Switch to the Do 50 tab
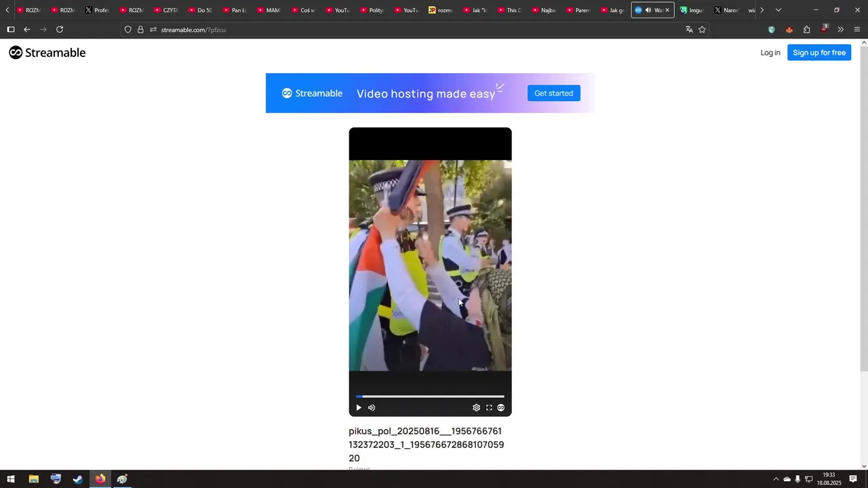The image size is (868, 488). click(x=201, y=10)
